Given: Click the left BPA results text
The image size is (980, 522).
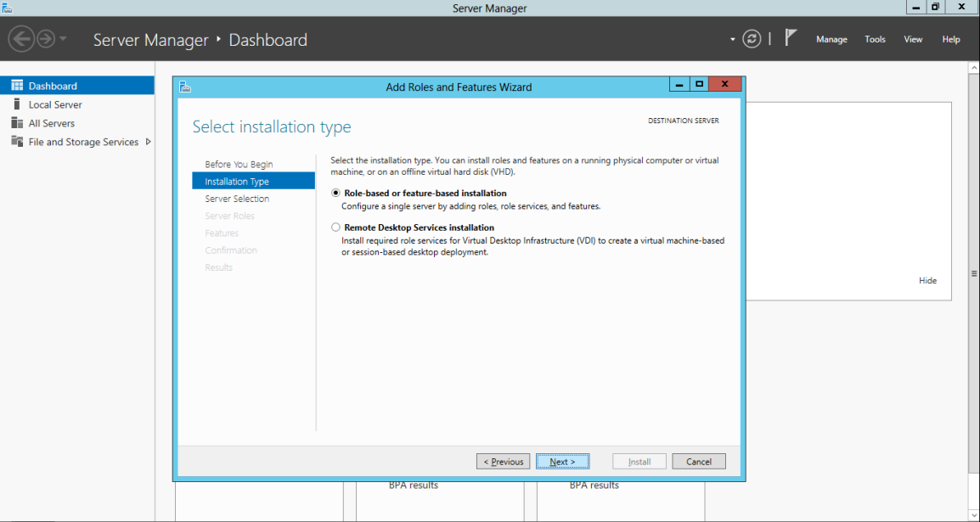Looking at the screenshot, I should (413, 486).
